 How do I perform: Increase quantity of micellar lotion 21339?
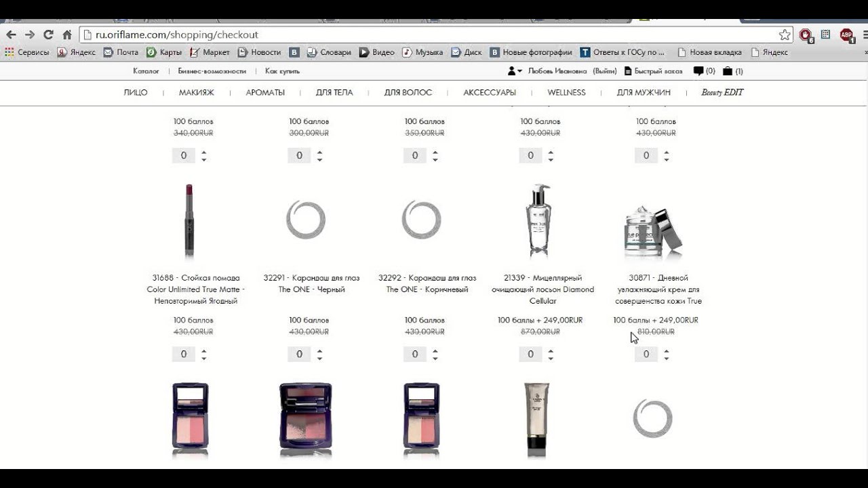tap(551, 351)
